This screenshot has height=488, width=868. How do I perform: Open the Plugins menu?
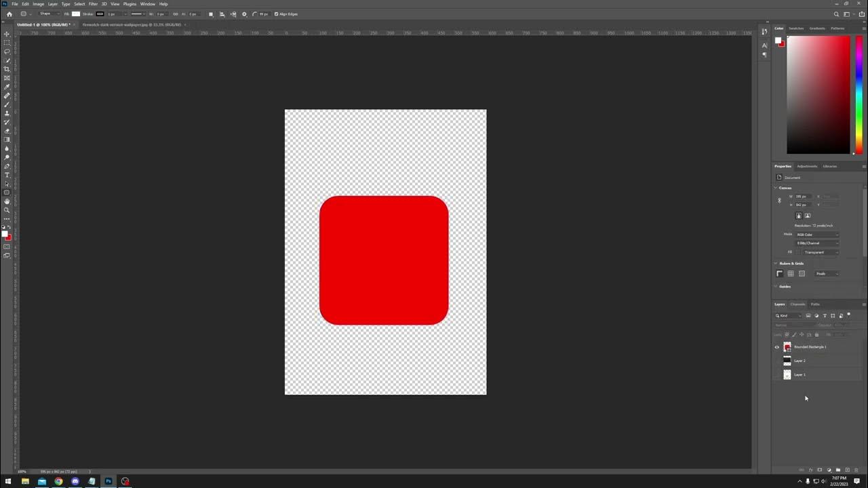click(130, 4)
